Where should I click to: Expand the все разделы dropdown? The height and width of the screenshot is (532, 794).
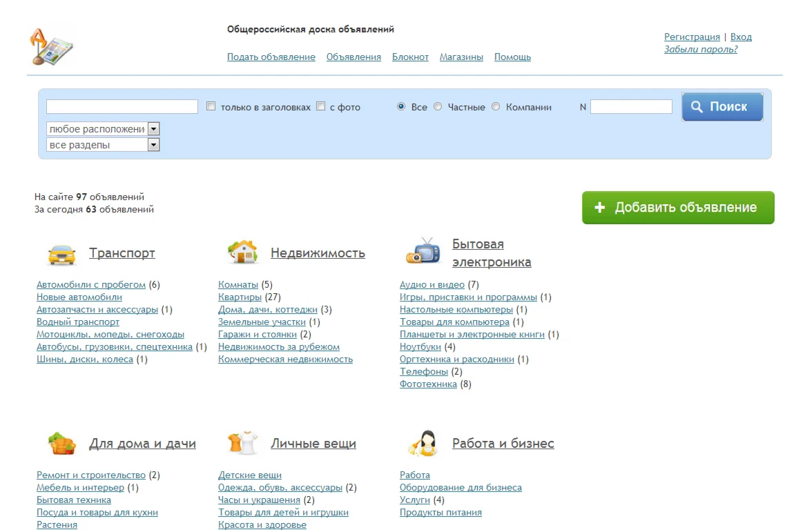coord(103,145)
